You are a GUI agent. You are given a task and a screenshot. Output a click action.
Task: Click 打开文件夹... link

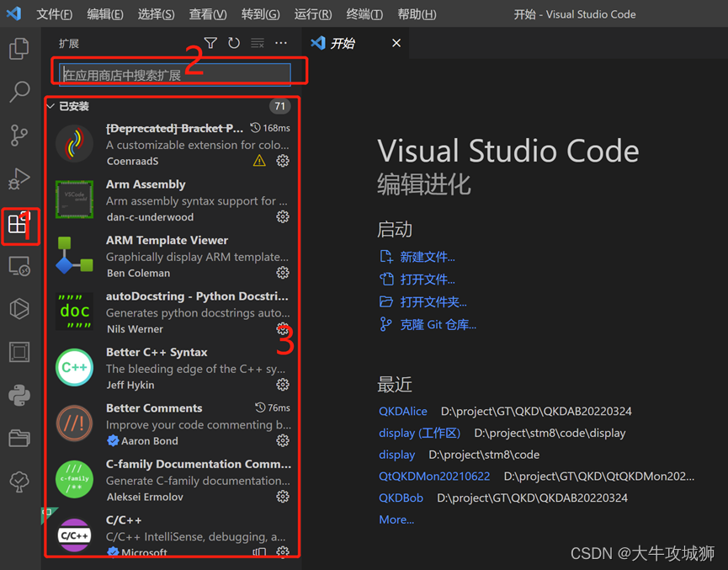pos(433,302)
